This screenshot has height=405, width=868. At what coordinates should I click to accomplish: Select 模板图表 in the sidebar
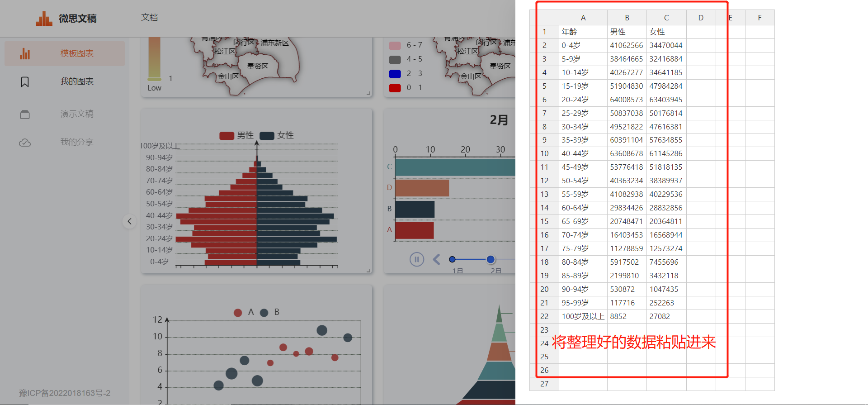coord(65,53)
